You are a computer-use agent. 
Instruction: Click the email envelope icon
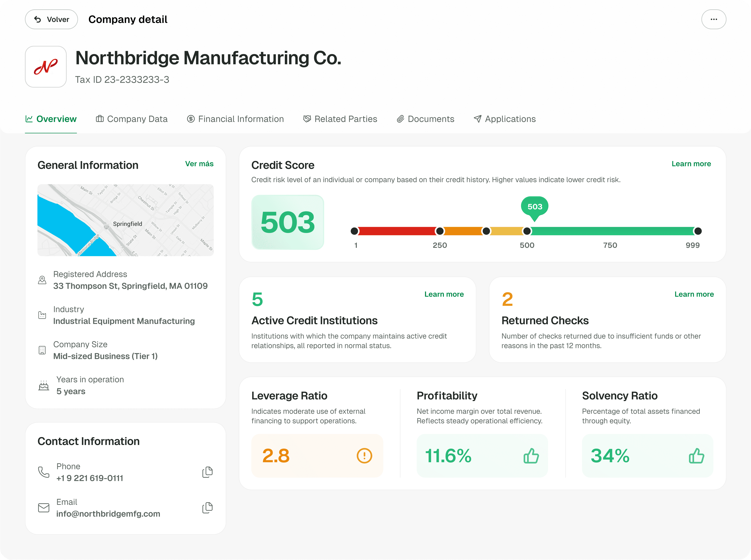click(x=44, y=508)
